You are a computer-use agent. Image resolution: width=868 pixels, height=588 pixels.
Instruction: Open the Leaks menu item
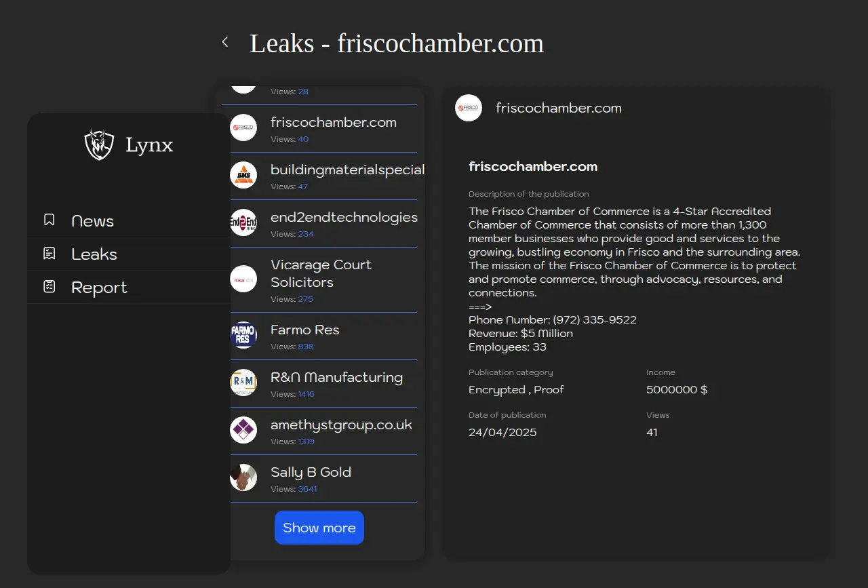click(94, 254)
